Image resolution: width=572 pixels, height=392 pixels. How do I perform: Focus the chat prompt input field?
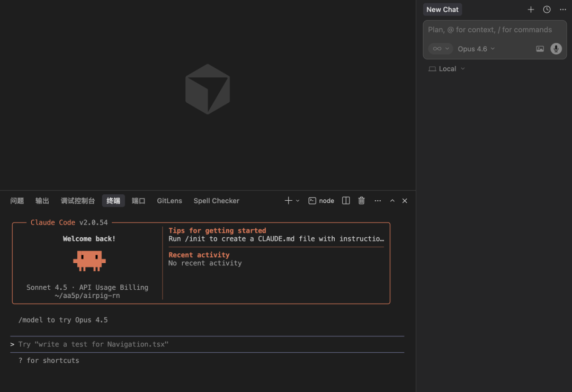[490, 30]
